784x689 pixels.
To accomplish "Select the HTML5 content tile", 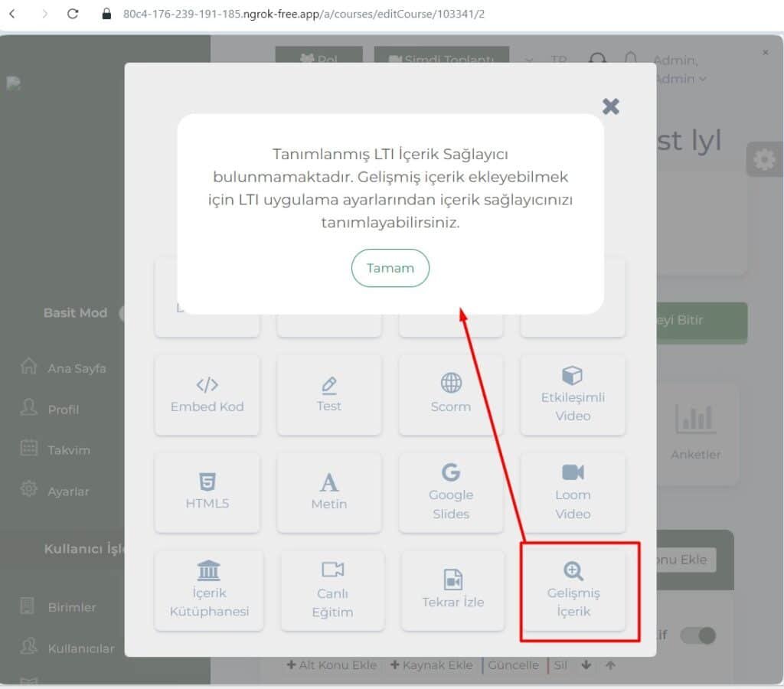I will tap(207, 492).
